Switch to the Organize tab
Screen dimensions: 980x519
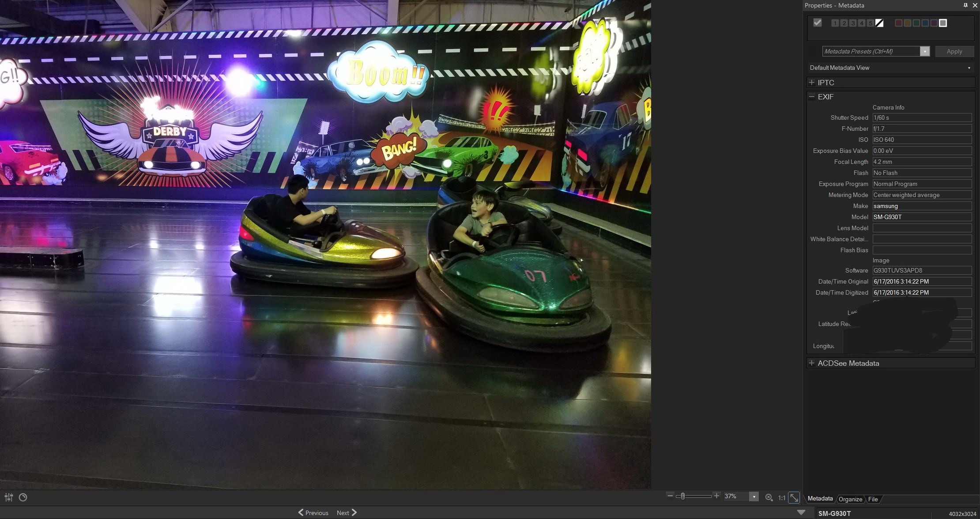coord(850,499)
